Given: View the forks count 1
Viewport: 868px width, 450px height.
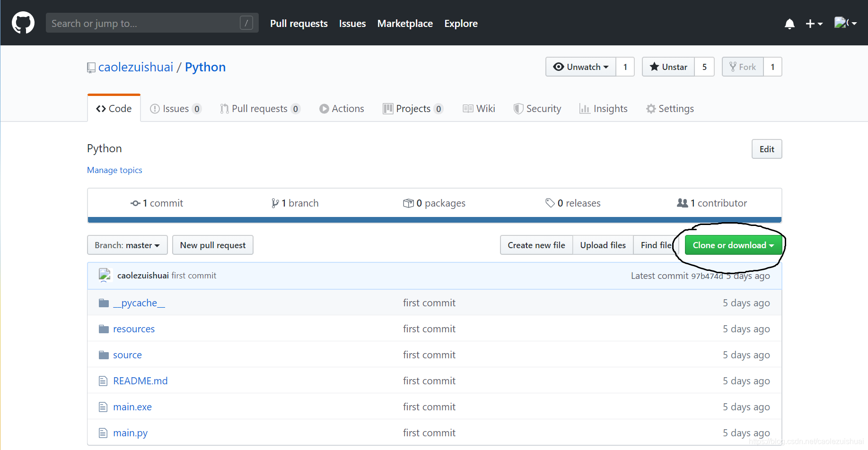Looking at the screenshot, I should click(772, 67).
